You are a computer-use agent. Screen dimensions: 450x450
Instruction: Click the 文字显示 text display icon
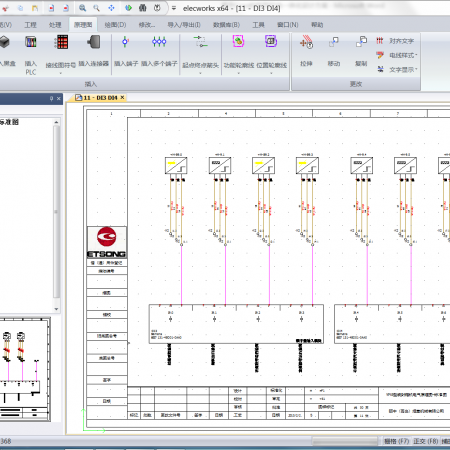tap(380, 69)
